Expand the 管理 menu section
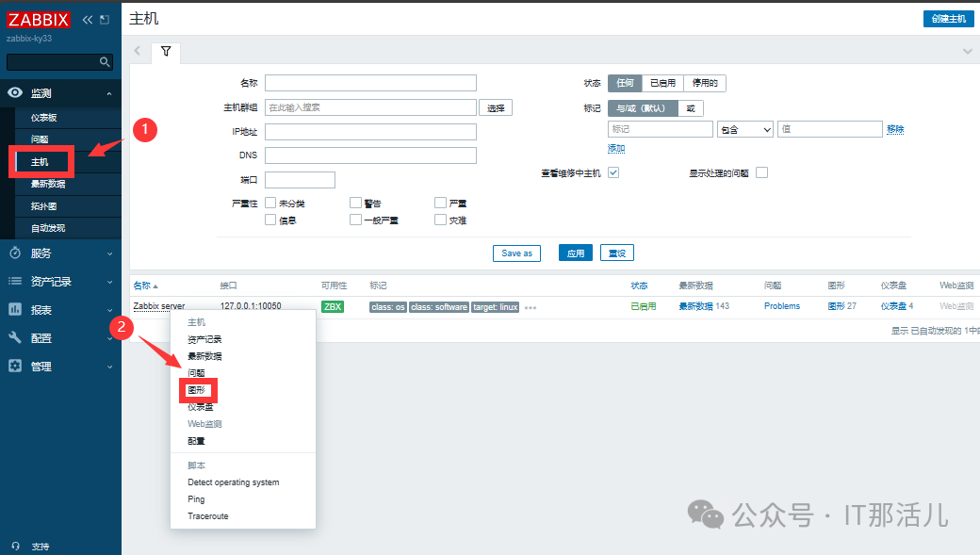 [x=109, y=367]
